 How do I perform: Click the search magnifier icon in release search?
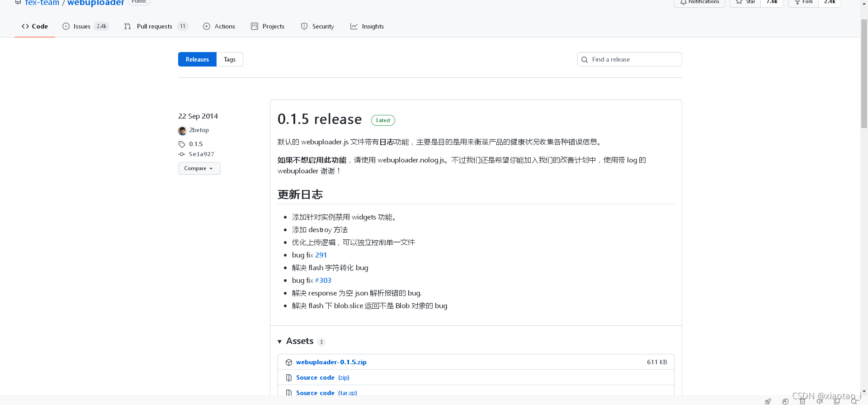pos(585,60)
